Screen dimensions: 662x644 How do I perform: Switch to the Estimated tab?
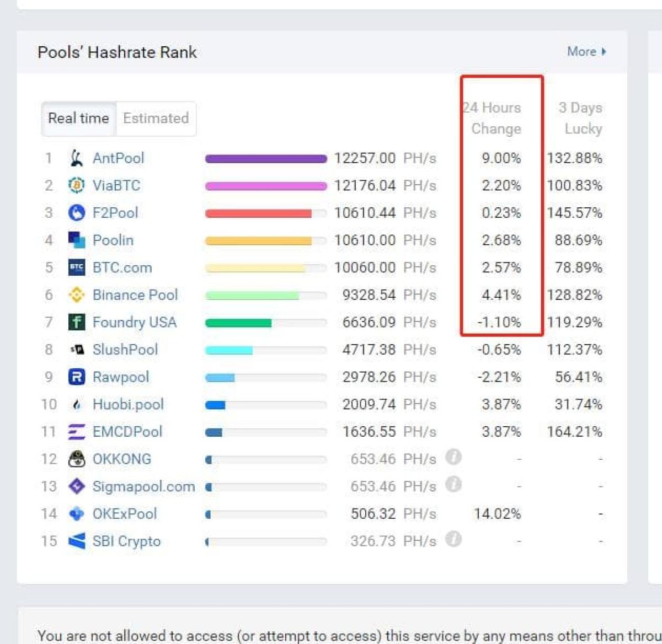(x=156, y=119)
